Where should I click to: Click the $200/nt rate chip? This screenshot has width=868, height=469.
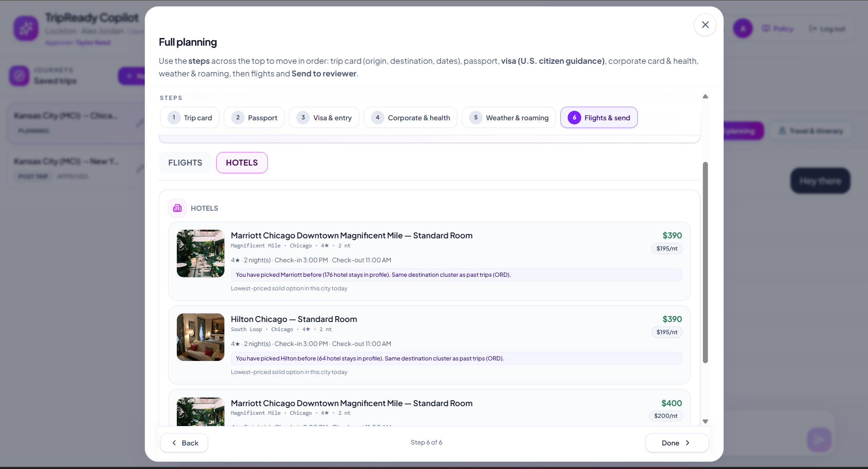pyautogui.click(x=665, y=416)
